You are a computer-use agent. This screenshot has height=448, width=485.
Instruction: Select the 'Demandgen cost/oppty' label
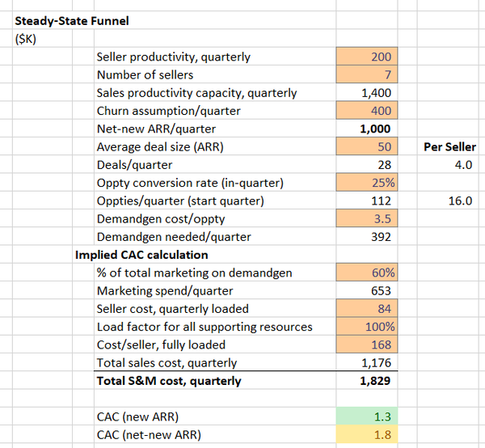pyautogui.click(x=161, y=218)
